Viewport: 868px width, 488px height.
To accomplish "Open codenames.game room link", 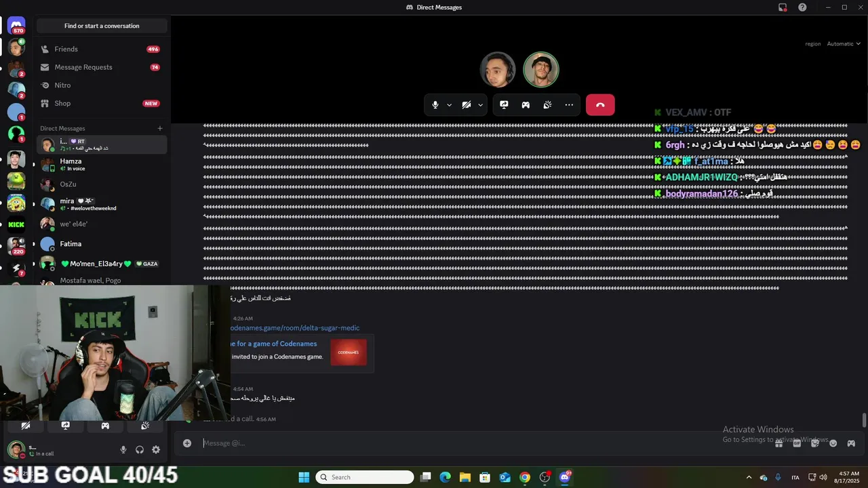I will tap(295, 328).
